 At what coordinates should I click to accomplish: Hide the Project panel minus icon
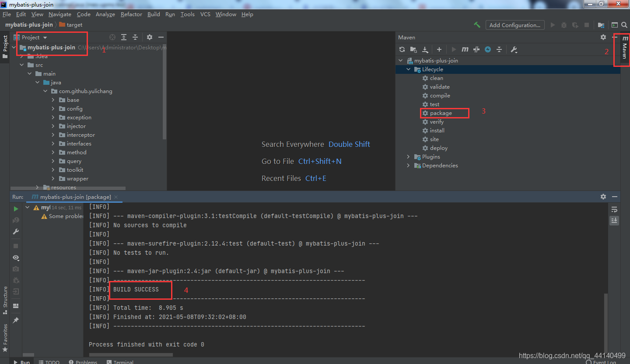tap(161, 37)
